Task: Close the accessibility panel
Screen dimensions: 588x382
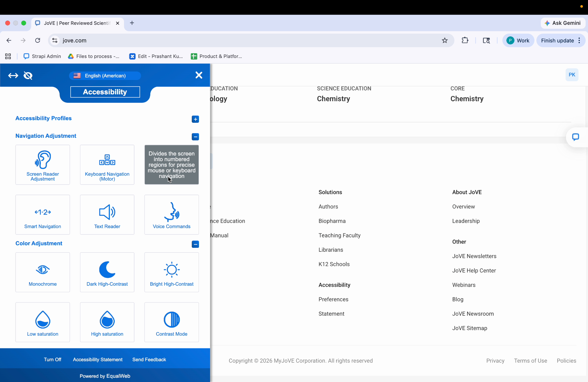Action: click(199, 75)
